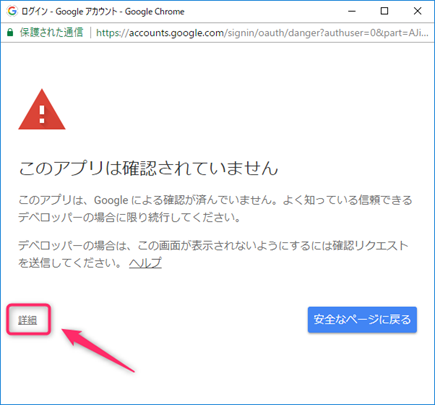
Task: Click the デベロッパーの場合に限り続行 sentence line
Action: 129,218
